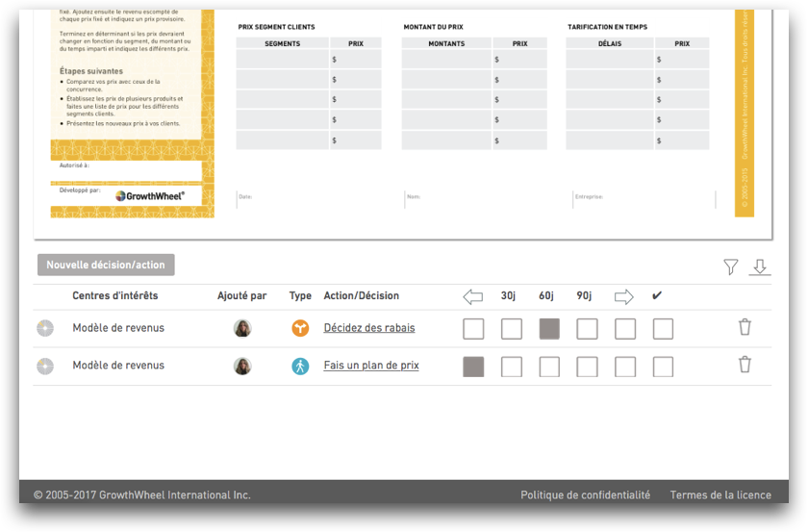Click Action/Décision column header
The height and width of the screenshot is (532, 808).
tap(362, 295)
